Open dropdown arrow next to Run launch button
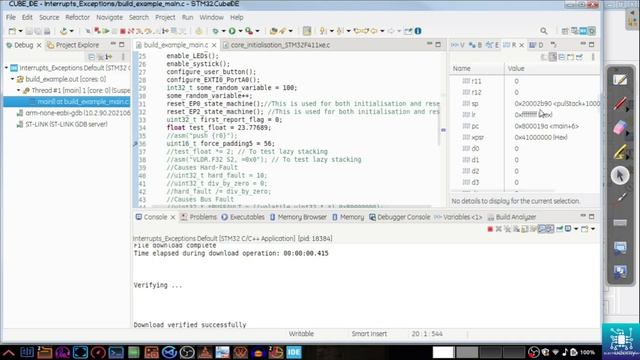Image resolution: width=640 pixels, height=360 pixels. (240, 31)
